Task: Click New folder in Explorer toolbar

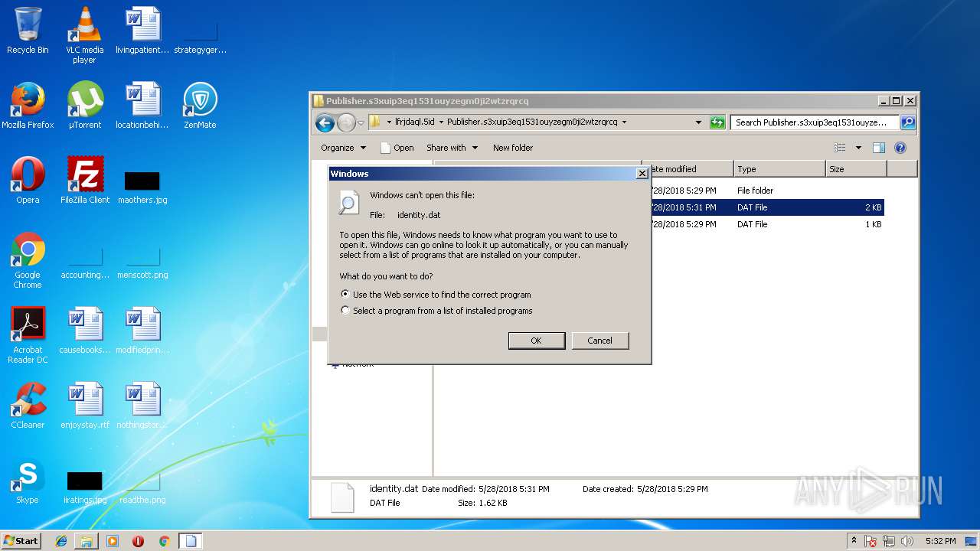Action: point(513,148)
